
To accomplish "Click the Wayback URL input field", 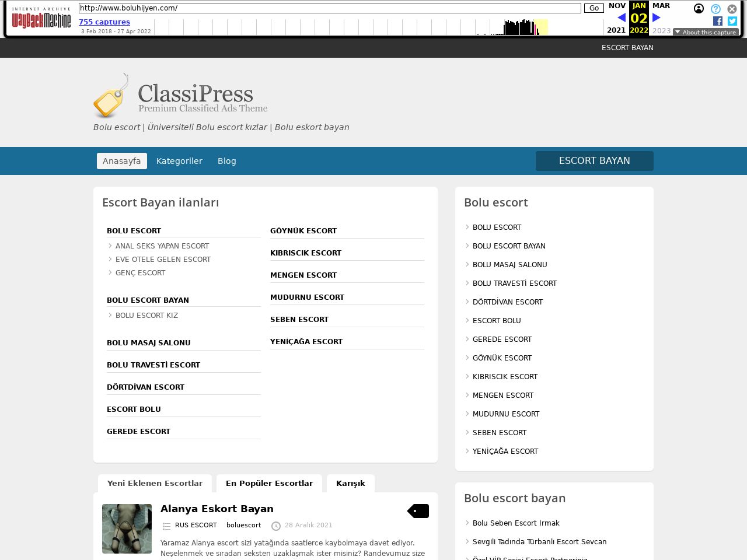I will pos(330,8).
